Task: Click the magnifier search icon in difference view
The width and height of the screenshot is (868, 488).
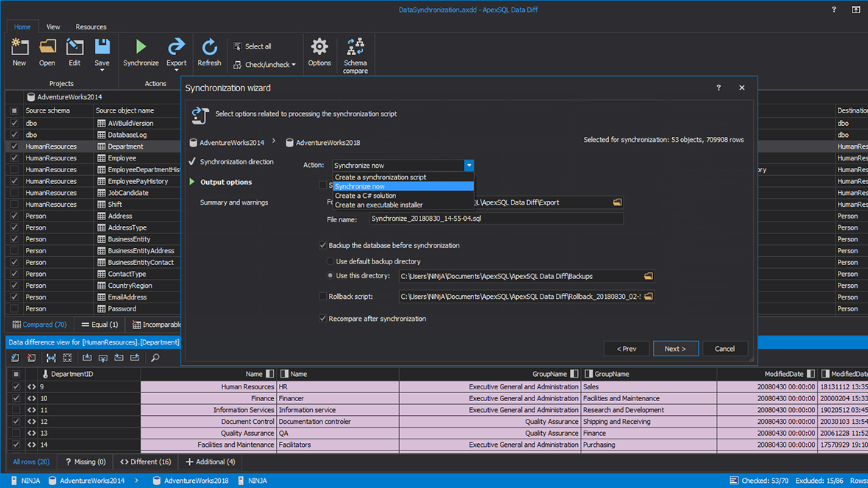Action: tap(155, 358)
